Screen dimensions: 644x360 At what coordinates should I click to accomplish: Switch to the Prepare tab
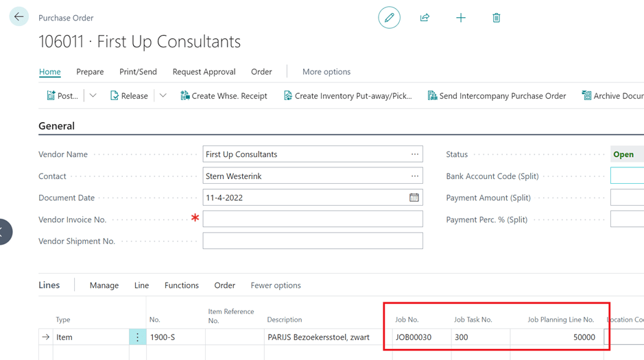click(x=90, y=71)
